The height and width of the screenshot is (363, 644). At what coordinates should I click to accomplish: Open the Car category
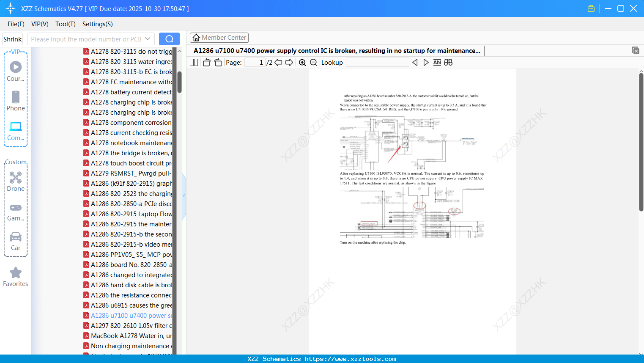16,241
